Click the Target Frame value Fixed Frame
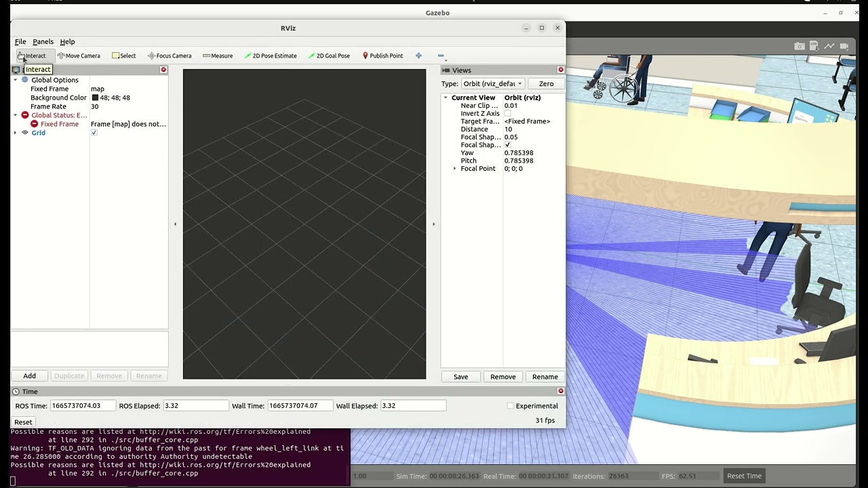The height and width of the screenshot is (488, 868). (x=527, y=121)
